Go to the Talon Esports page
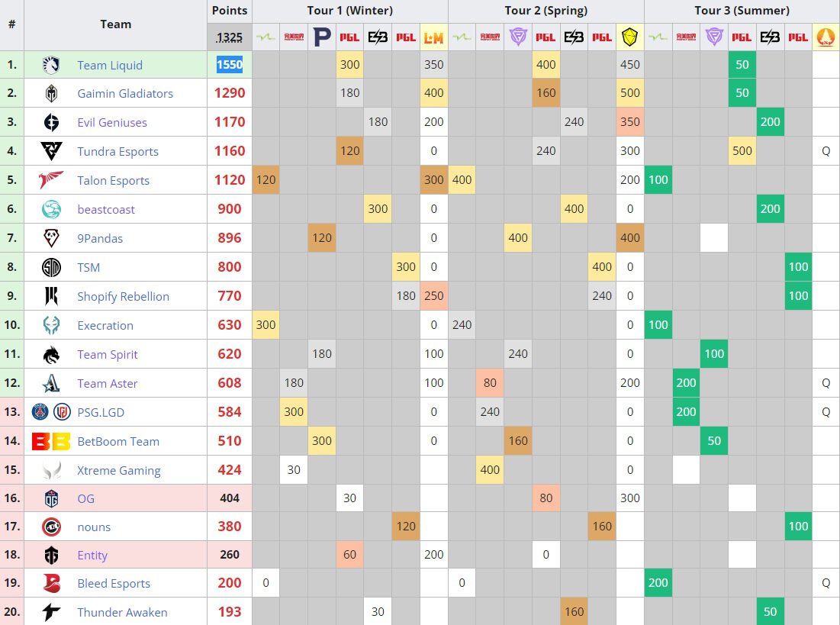The width and height of the screenshot is (840, 625). coord(113,181)
